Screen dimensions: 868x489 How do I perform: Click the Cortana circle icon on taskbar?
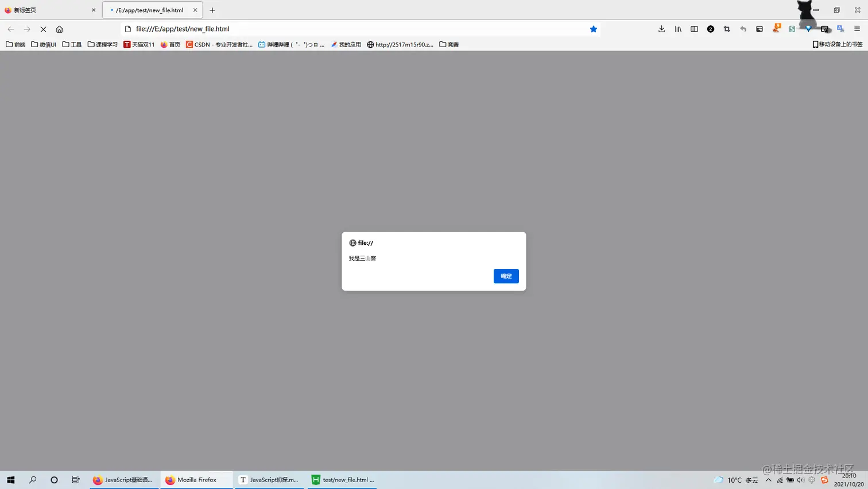(x=54, y=480)
